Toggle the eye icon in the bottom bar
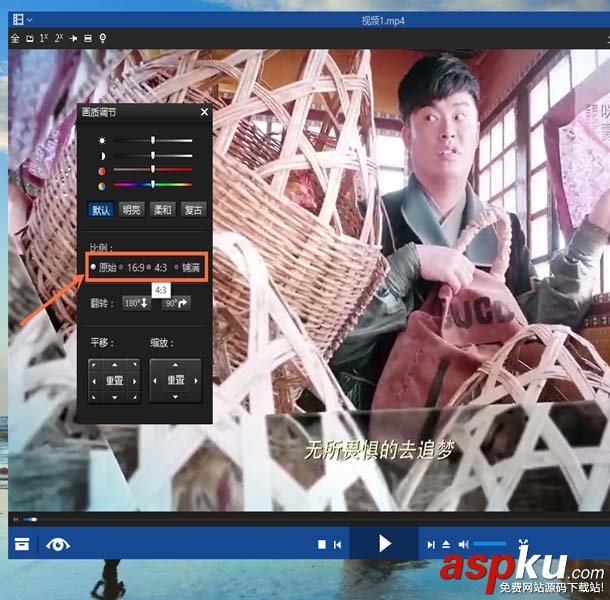The image size is (610, 600). [58, 544]
